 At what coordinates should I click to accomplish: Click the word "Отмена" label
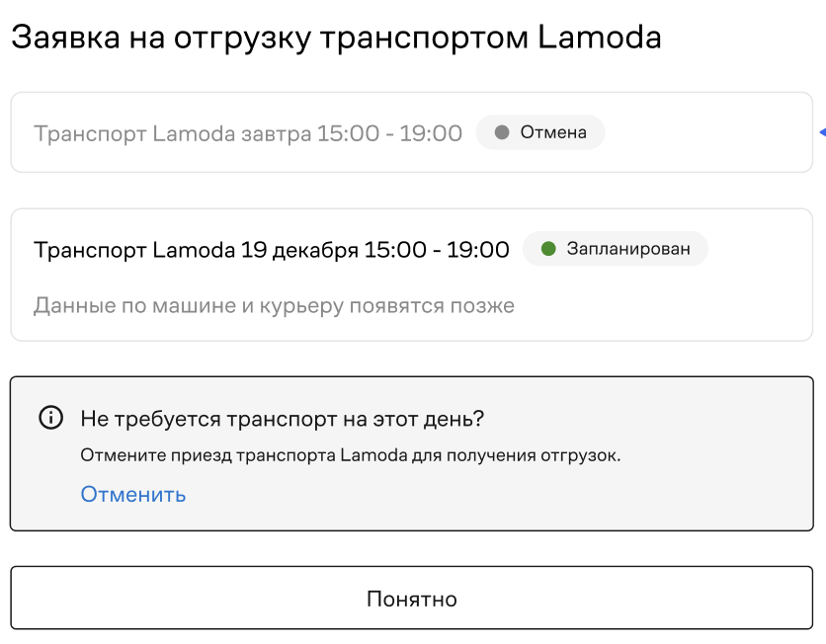[x=553, y=132]
